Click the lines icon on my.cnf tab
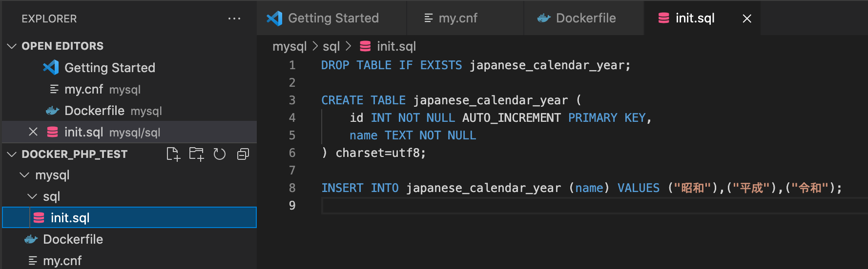 429,18
